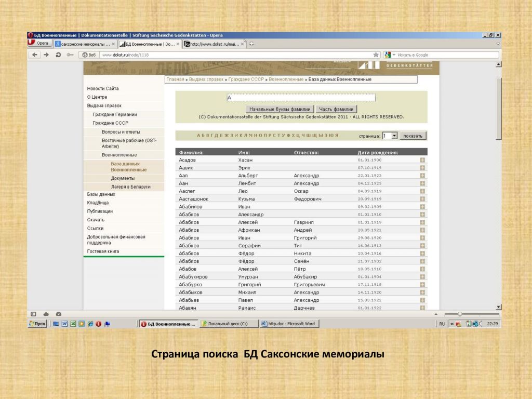Click the 'Начальные буквы фамилии' button
Screen dimensions: 532x399
[x=280, y=109]
